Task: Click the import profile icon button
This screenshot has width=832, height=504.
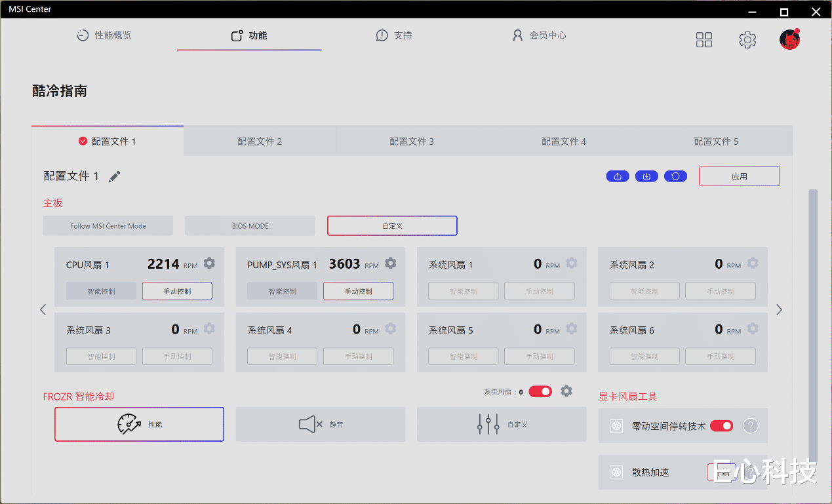Action: click(x=646, y=176)
